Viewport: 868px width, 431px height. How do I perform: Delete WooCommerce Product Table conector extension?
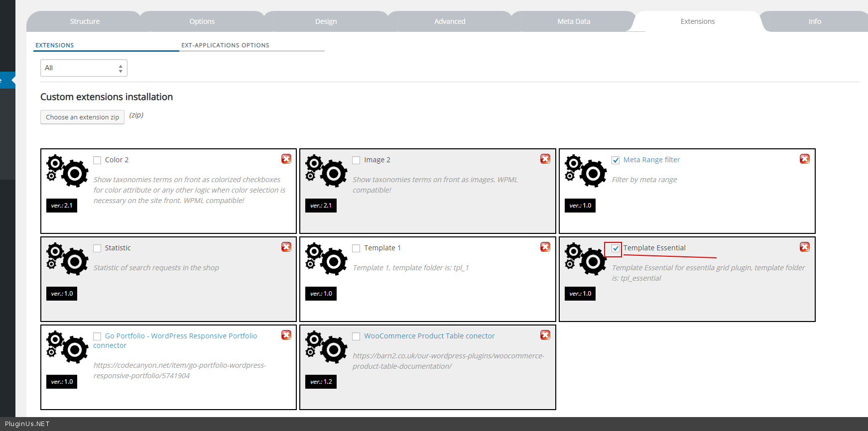(545, 335)
